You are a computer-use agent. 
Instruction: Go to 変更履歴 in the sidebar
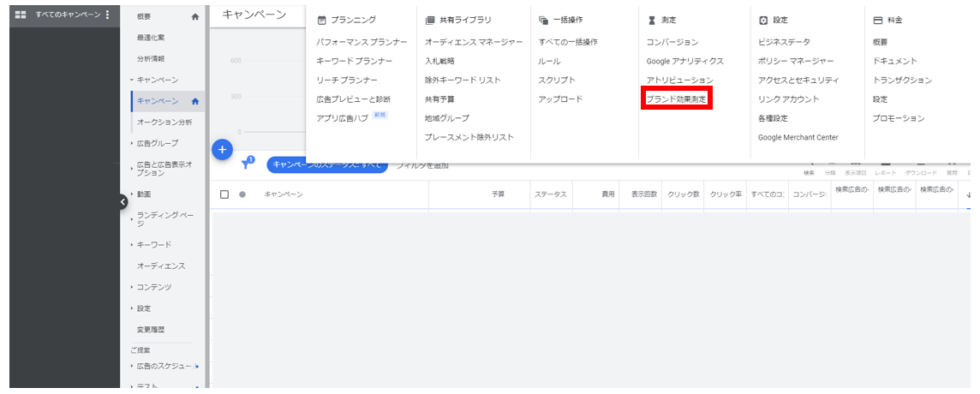pyautogui.click(x=152, y=329)
